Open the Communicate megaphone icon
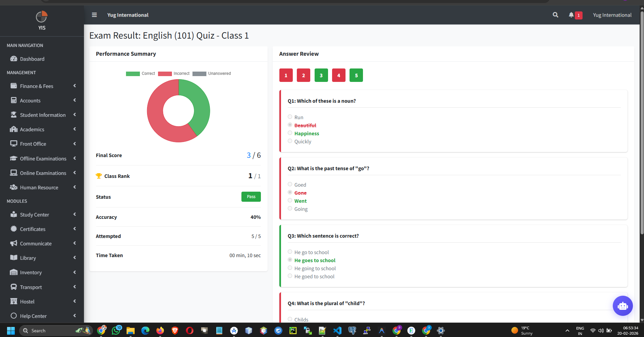The height and width of the screenshot is (337, 644). pos(13,243)
